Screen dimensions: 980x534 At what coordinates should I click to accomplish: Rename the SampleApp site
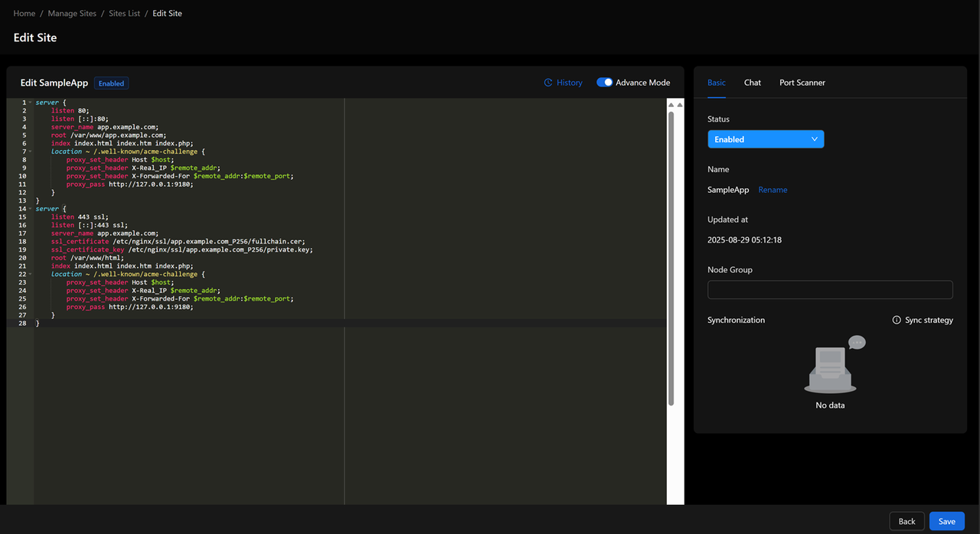(773, 189)
